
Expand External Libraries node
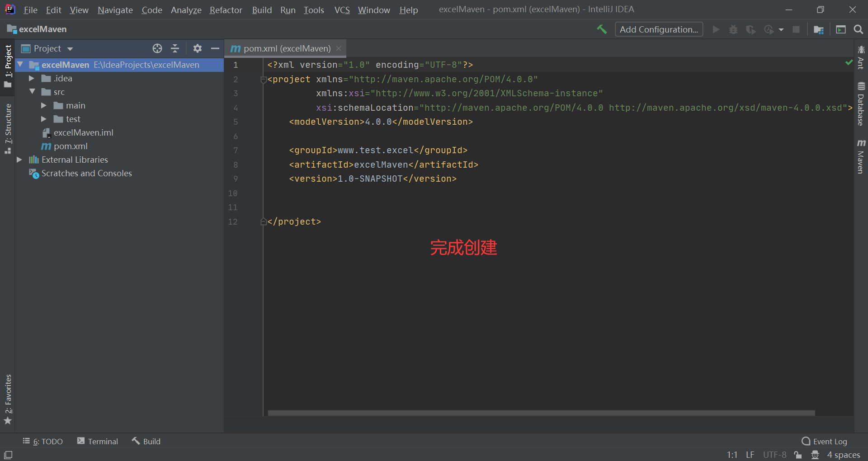click(19, 160)
